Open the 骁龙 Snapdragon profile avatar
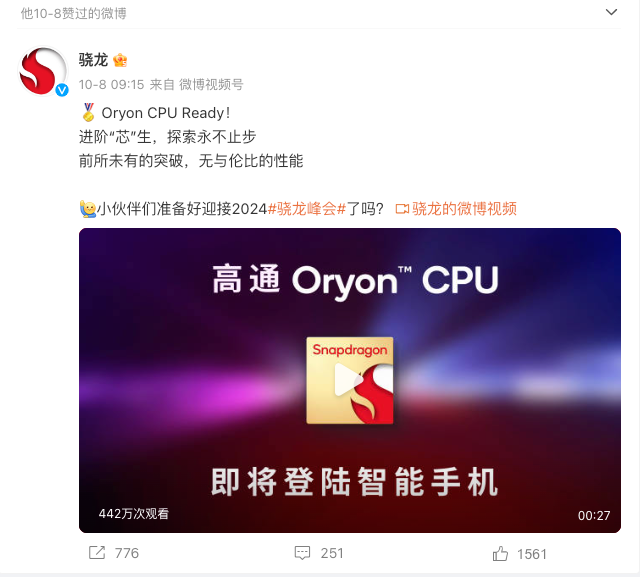 coord(42,71)
